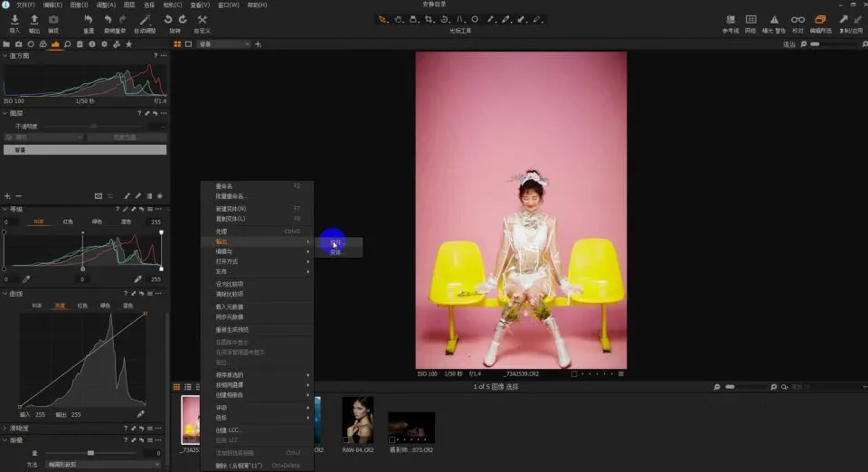Toggle mask visibility icon in layers panel
Viewport: 868px width, 472px height.
[98, 196]
